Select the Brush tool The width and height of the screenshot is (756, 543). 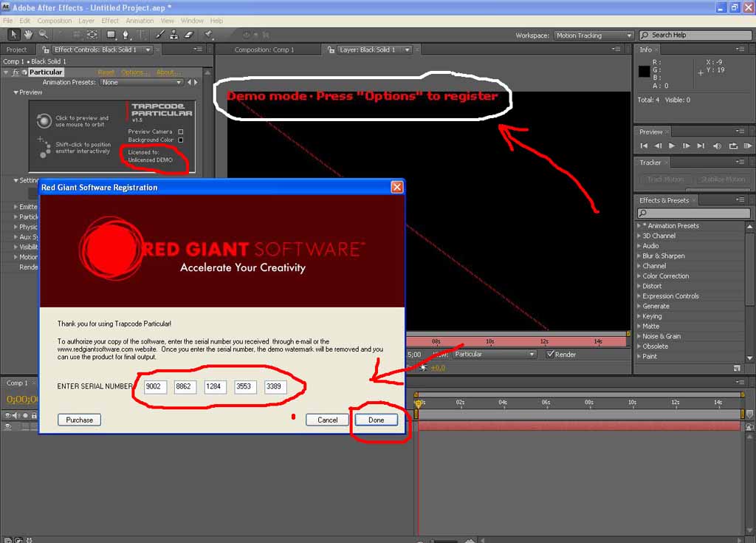point(159,35)
